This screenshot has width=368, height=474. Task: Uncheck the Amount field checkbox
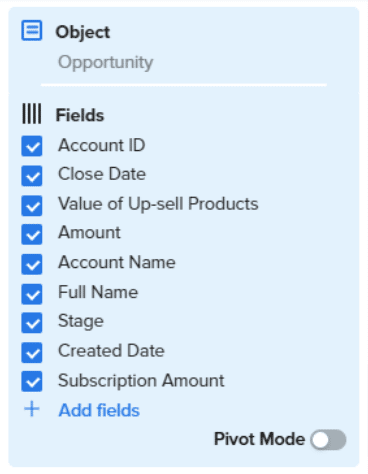coord(32,234)
